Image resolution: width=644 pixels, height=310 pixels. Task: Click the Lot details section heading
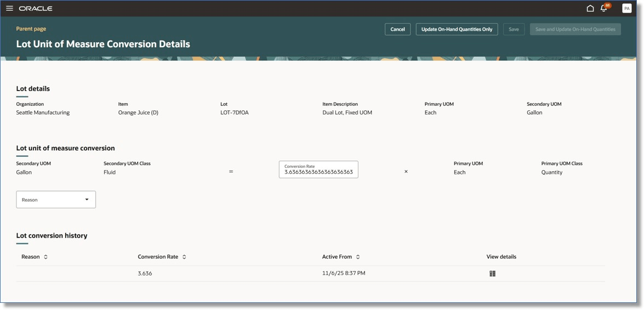pyautogui.click(x=33, y=88)
